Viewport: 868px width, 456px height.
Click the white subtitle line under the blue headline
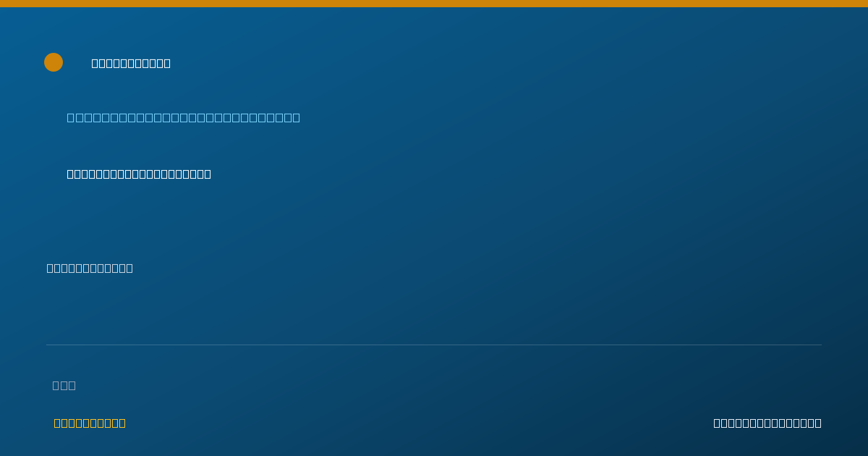click(139, 174)
